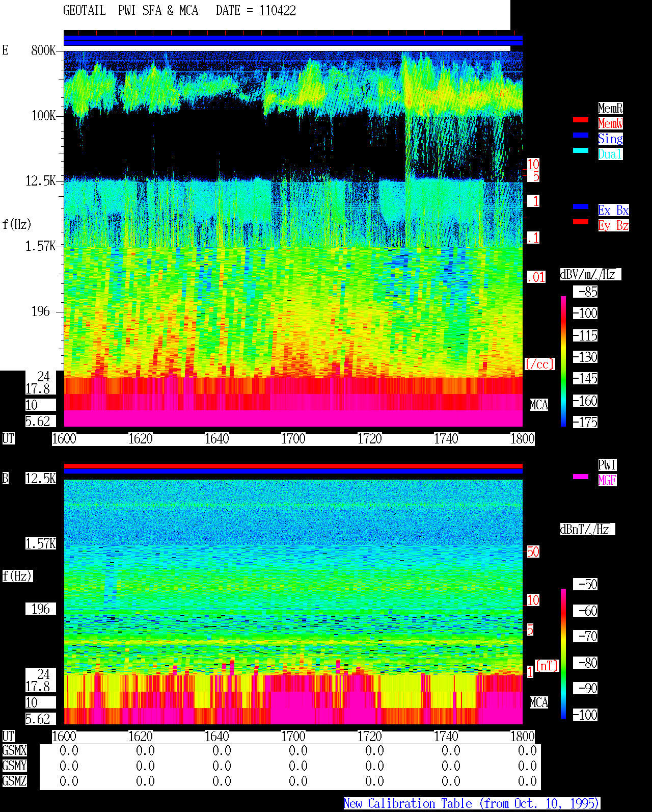Click the blue status bar above the E spectrogram
Image resolution: width=652 pixels, height=812 pixels.
pyautogui.click(x=293, y=41)
